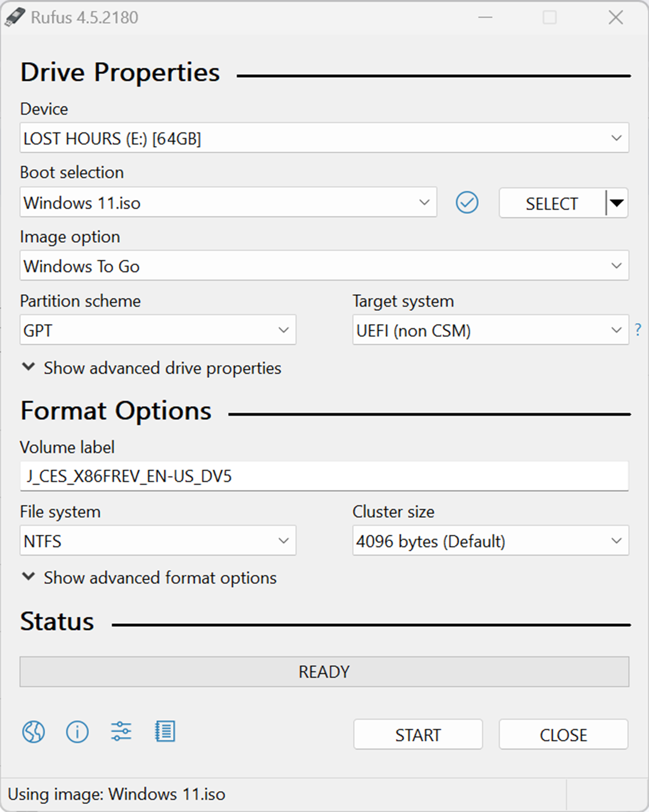Expand advanced drive properties

(x=162, y=368)
